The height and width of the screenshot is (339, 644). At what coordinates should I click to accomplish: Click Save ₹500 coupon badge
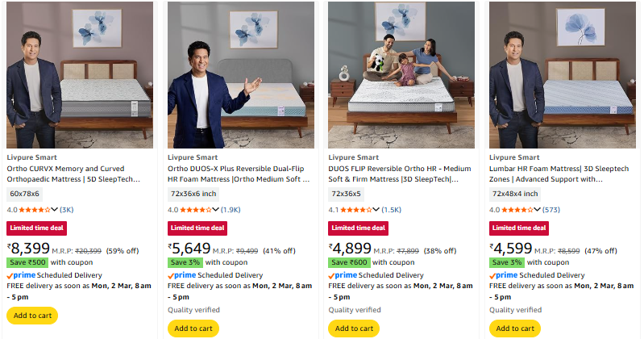(28, 262)
